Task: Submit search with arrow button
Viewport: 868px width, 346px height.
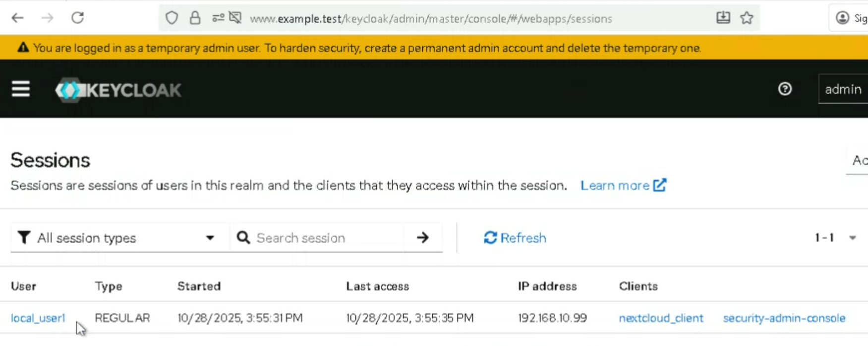Action: click(423, 238)
